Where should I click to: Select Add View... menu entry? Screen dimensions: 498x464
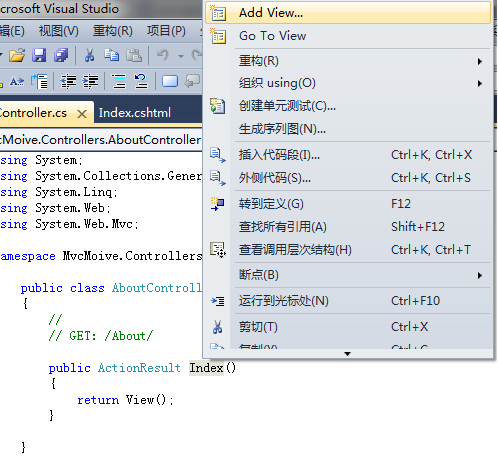(x=348, y=13)
